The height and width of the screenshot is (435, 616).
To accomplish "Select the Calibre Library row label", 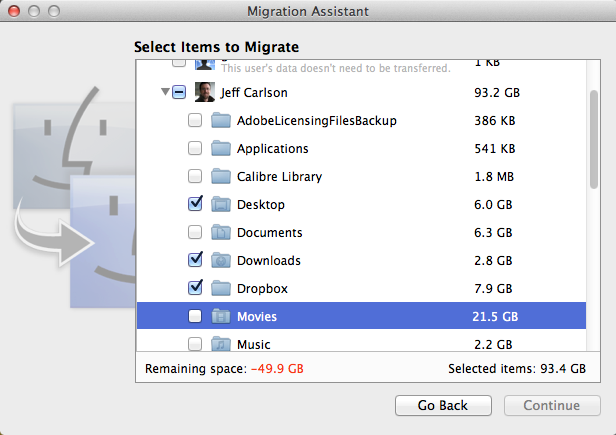I will [279, 177].
